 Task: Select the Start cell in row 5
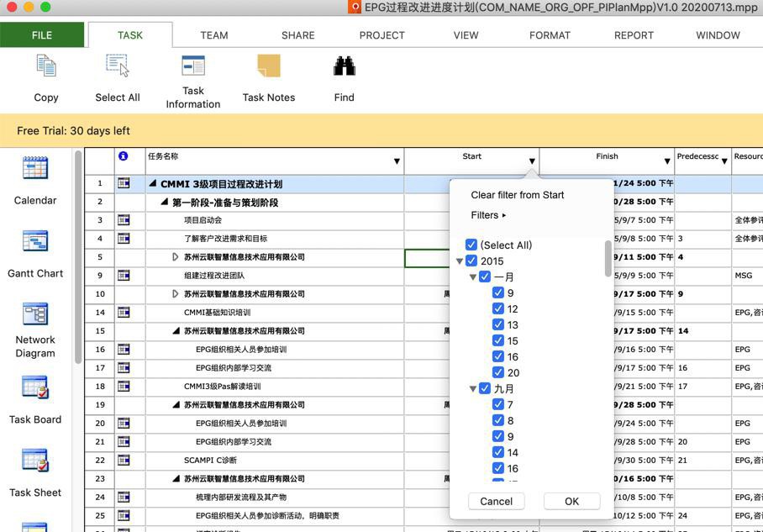(427, 257)
